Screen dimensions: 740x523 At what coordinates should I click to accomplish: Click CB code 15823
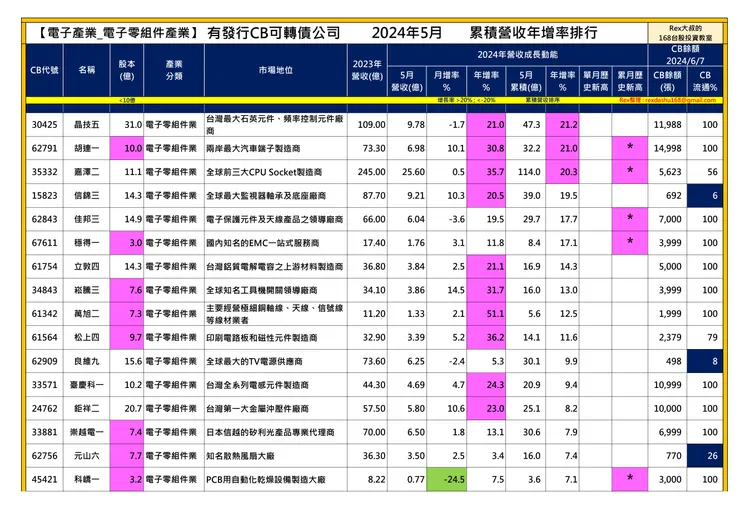[44, 195]
